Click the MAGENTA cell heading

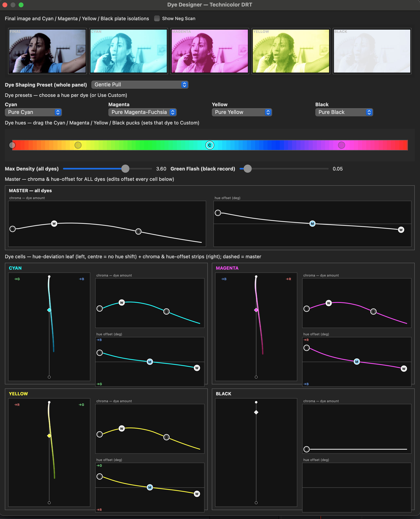[227, 268]
